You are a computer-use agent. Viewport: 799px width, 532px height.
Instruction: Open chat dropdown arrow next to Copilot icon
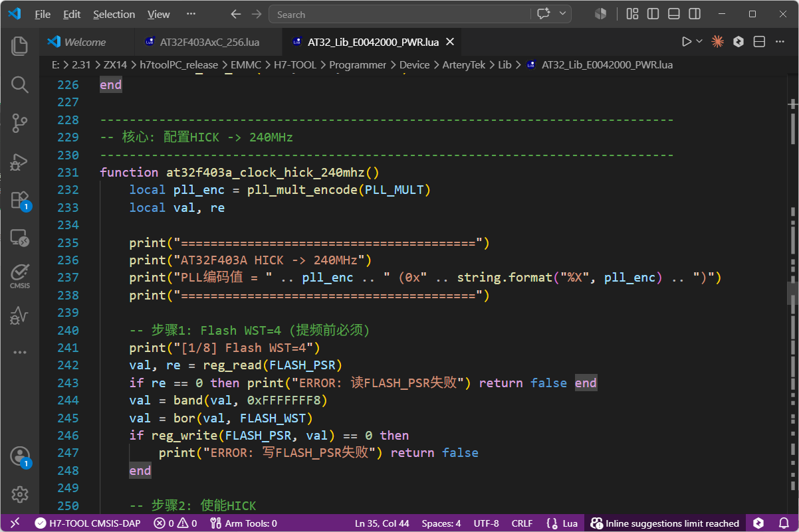pos(564,14)
